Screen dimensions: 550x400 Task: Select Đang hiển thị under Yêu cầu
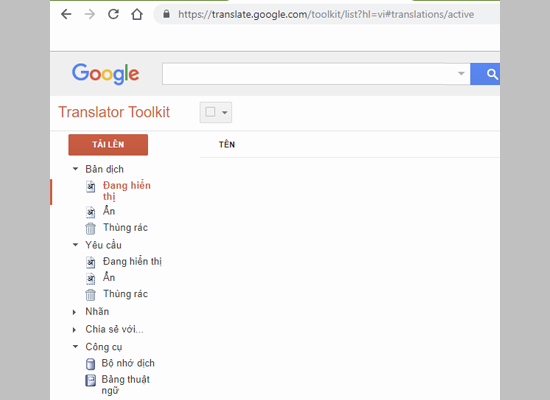[x=132, y=261]
